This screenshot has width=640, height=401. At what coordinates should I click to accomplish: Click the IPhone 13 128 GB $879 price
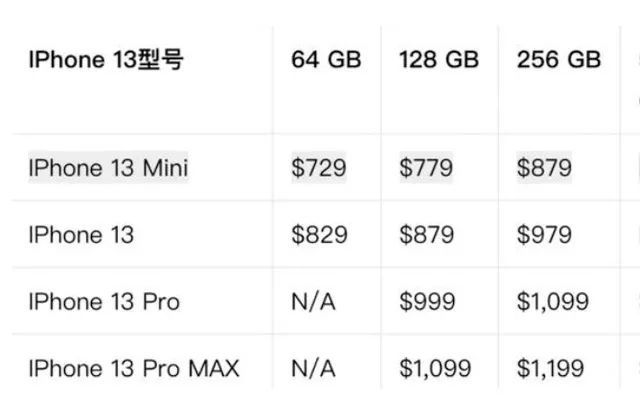tap(427, 235)
